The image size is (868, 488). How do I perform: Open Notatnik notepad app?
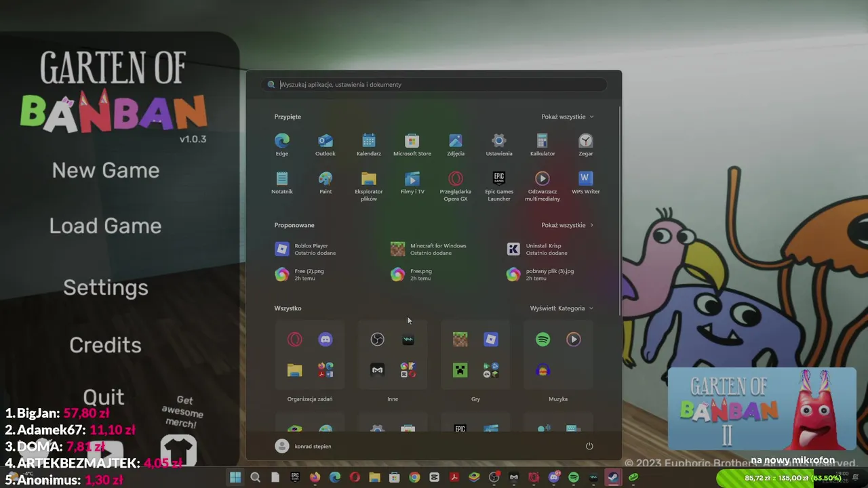pyautogui.click(x=282, y=182)
